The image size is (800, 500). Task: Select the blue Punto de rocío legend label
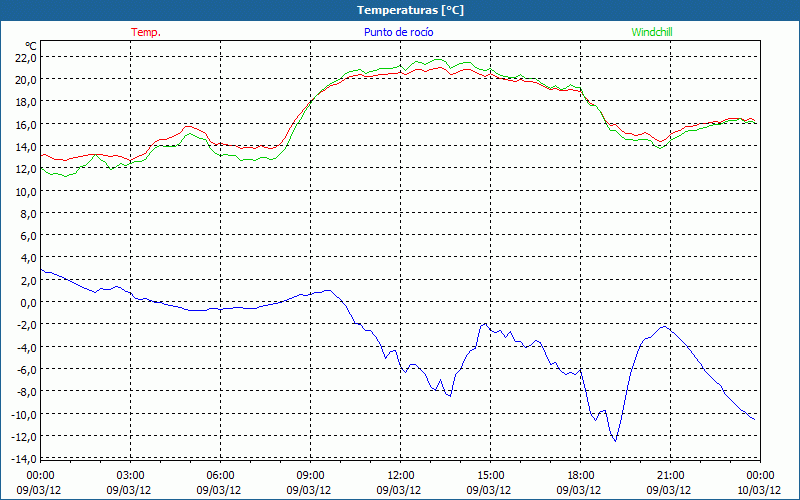point(398,32)
